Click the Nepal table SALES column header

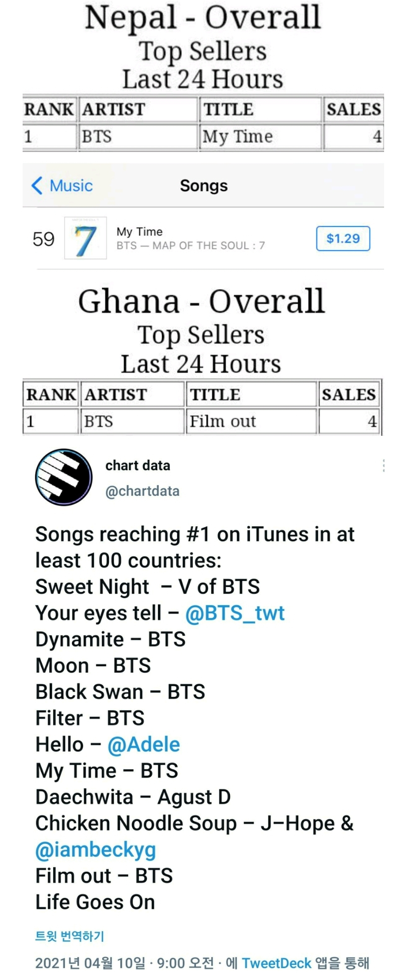coord(353,109)
